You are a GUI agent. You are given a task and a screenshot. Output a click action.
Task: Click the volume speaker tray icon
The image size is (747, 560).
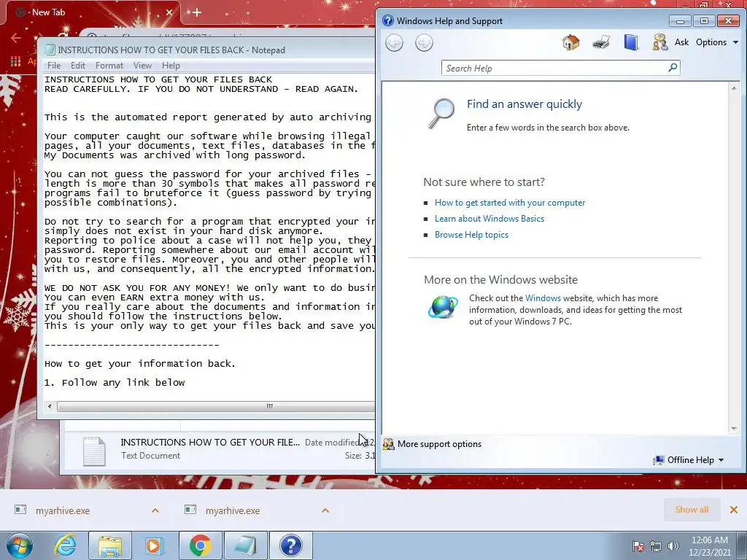[673, 546]
